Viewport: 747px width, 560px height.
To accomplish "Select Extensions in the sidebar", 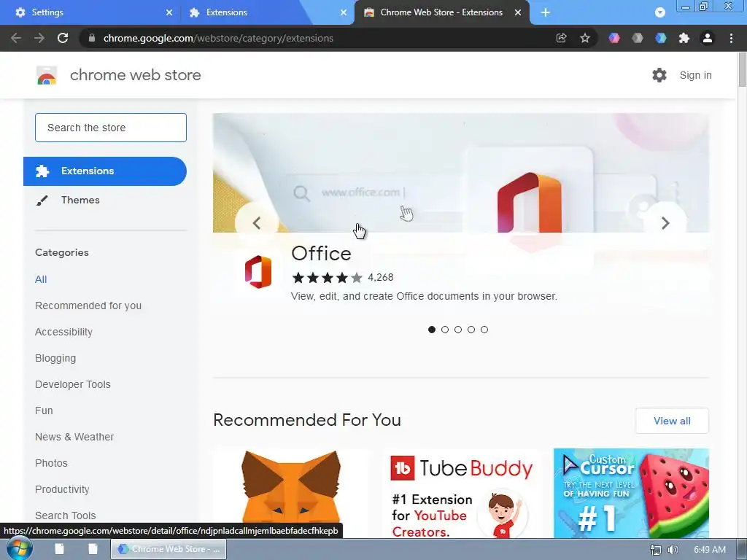I will [x=105, y=171].
